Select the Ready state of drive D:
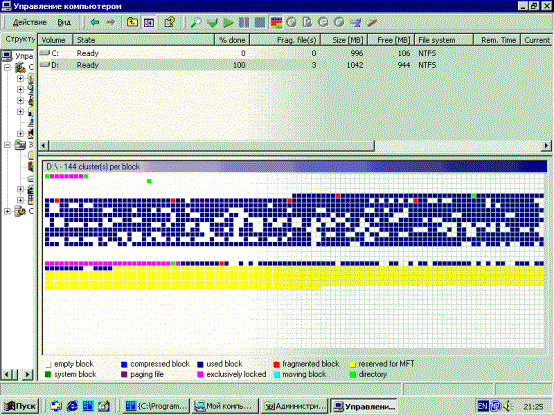The width and height of the screenshot is (554, 415). (88, 65)
